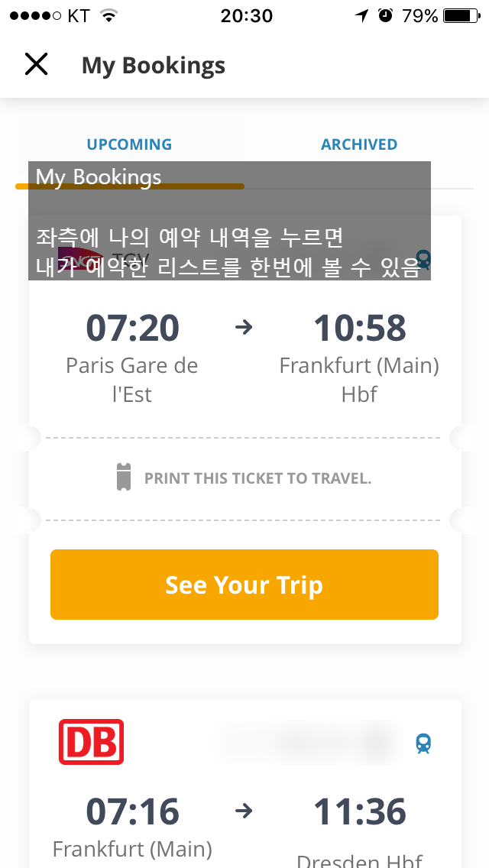Click the arrow between 07:16 and 11:36
This screenshot has width=489, height=868.
[244, 811]
